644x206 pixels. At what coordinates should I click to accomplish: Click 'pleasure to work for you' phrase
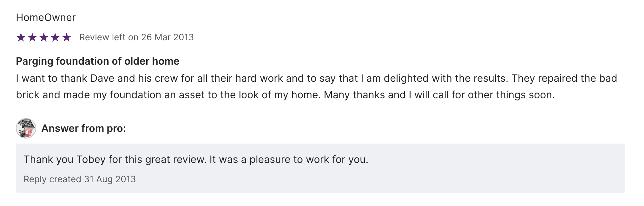(309, 159)
